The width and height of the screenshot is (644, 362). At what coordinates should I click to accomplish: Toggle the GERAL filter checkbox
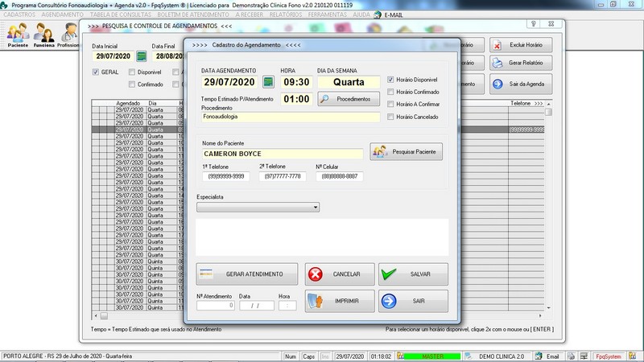pos(96,72)
